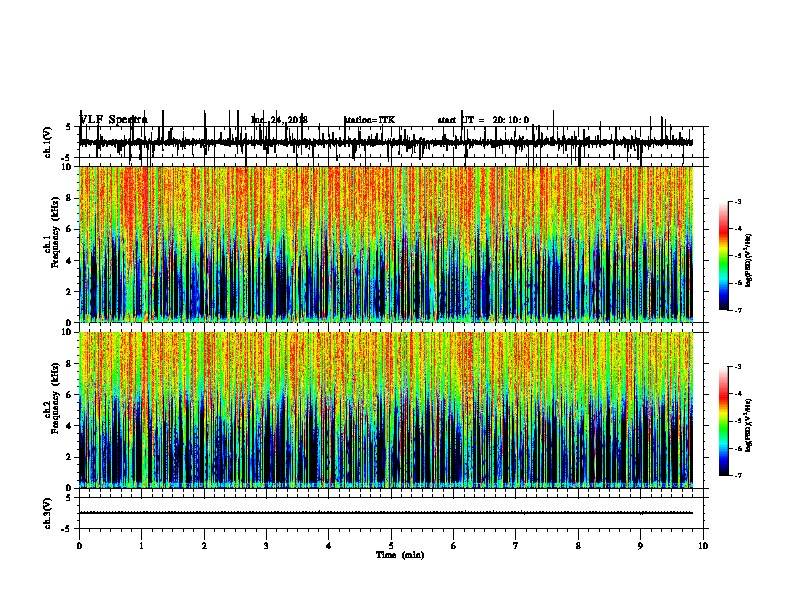
Task: Click the "-5" tick of ch.3(V) axis
Action: [67, 529]
